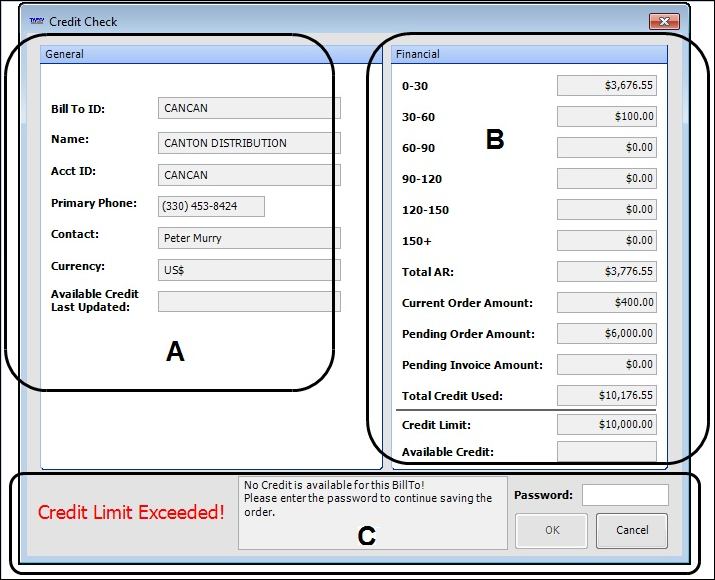This screenshot has height=580, width=715.
Task: Click the Primary Phone field (330) 453-8424
Action: point(211,206)
